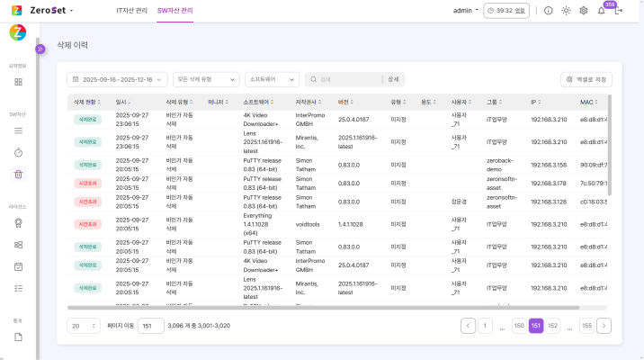The width and height of the screenshot is (644, 360).
Task: Click the 엑셀로 저장 button
Action: tap(586, 79)
